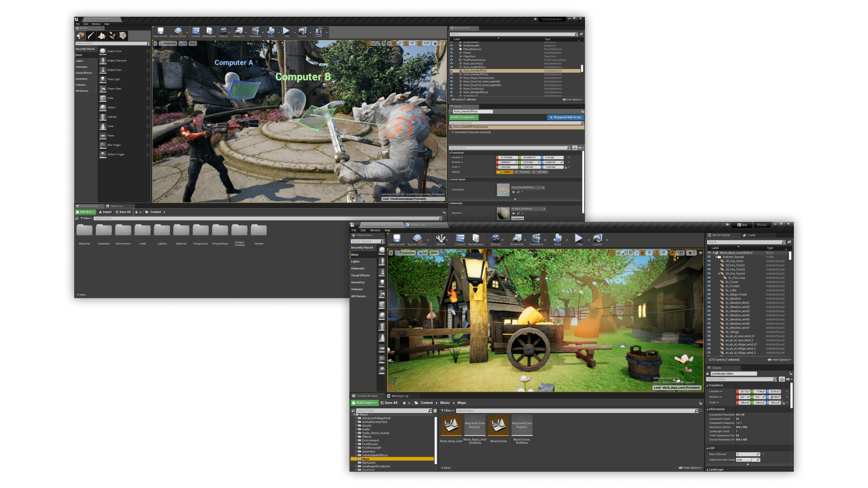Screen dimensions: 868x488
Task: Open the Modes tool in the Music window
Action: point(441,239)
